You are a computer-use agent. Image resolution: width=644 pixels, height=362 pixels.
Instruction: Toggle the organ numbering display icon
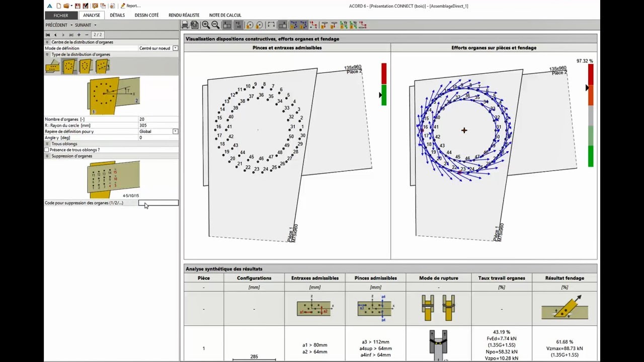(238, 25)
